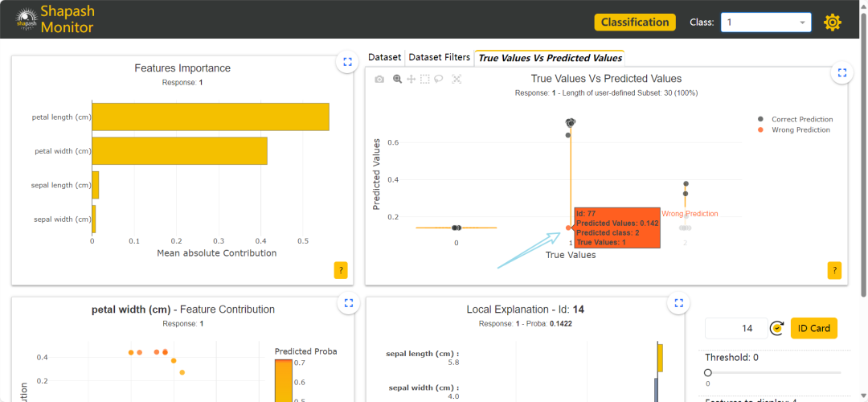Click 'sepal length (cm) : 5.8' label
This screenshot has width=868, height=402.
click(423, 358)
